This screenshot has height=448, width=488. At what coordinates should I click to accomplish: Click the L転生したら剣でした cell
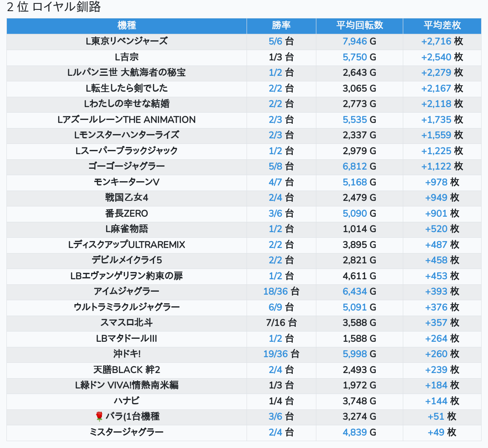click(127, 88)
